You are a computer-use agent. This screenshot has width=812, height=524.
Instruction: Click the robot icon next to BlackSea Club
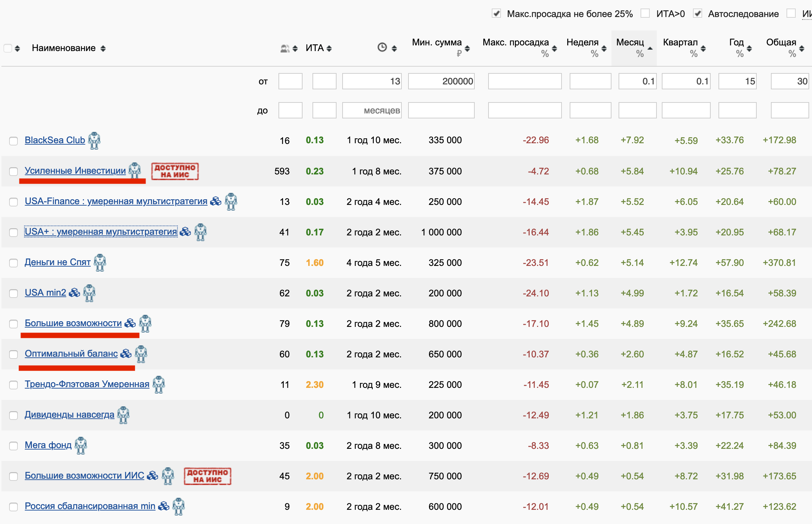click(94, 141)
